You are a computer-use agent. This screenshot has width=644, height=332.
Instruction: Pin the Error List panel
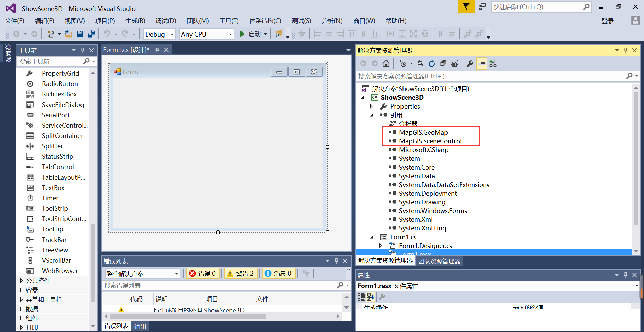coord(336,261)
